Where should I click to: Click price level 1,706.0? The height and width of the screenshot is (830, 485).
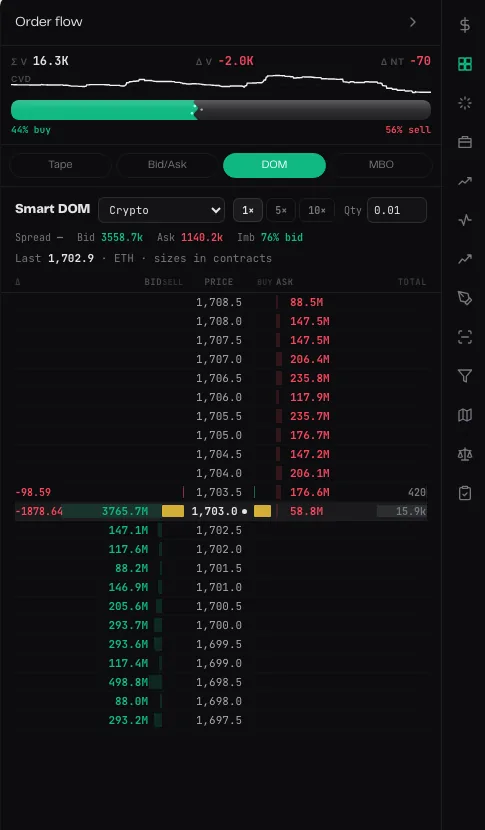(x=219, y=398)
